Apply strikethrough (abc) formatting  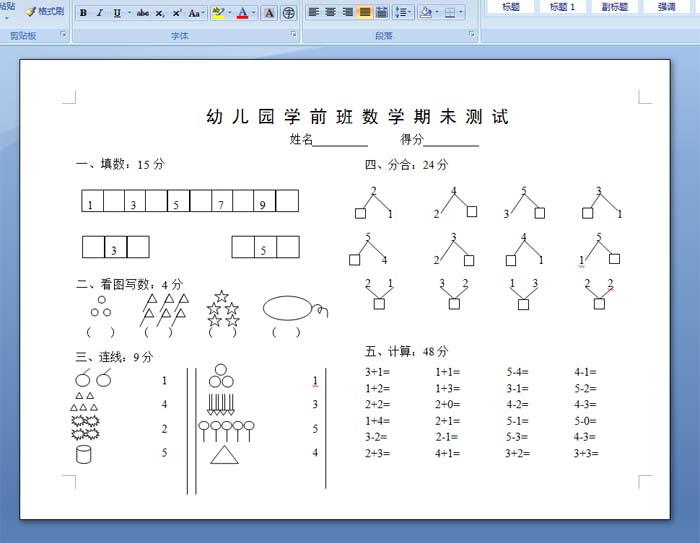[x=142, y=13]
